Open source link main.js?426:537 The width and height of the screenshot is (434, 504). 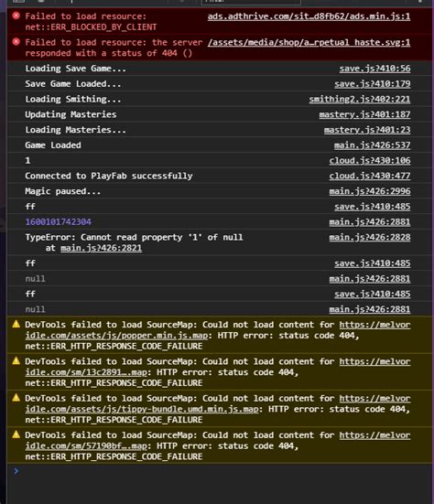373,145
